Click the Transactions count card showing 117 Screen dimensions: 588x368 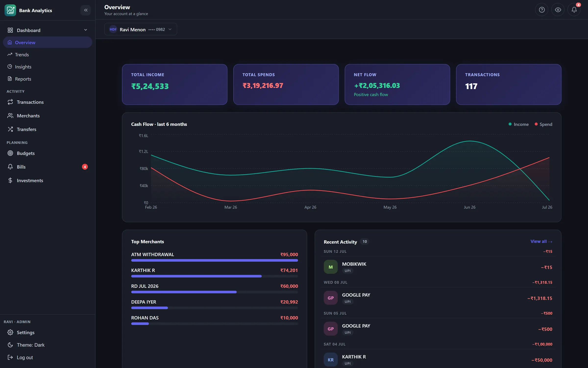(509, 84)
